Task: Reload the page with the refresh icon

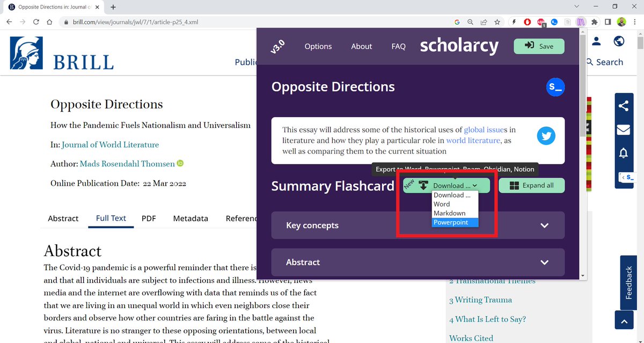Action: 36,22
